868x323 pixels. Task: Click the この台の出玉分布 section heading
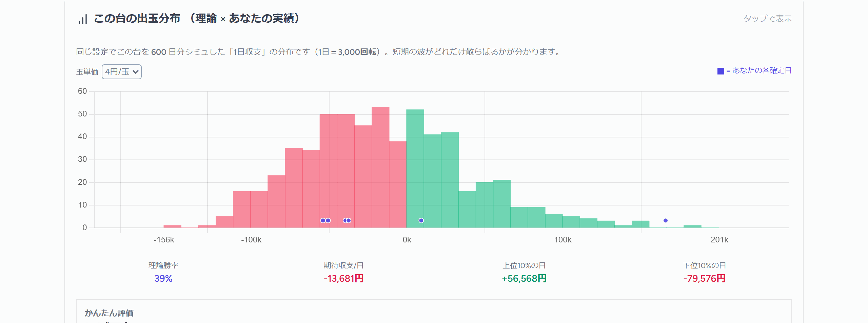(197, 18)
